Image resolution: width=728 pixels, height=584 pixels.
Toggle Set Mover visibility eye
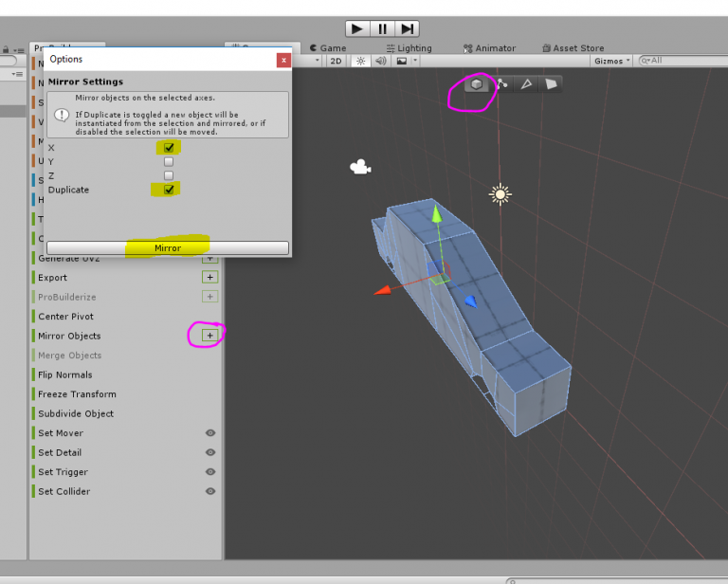click(210, 433)
